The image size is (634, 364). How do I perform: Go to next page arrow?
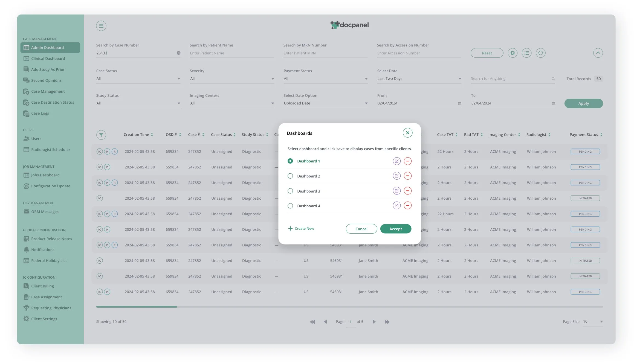374,322
